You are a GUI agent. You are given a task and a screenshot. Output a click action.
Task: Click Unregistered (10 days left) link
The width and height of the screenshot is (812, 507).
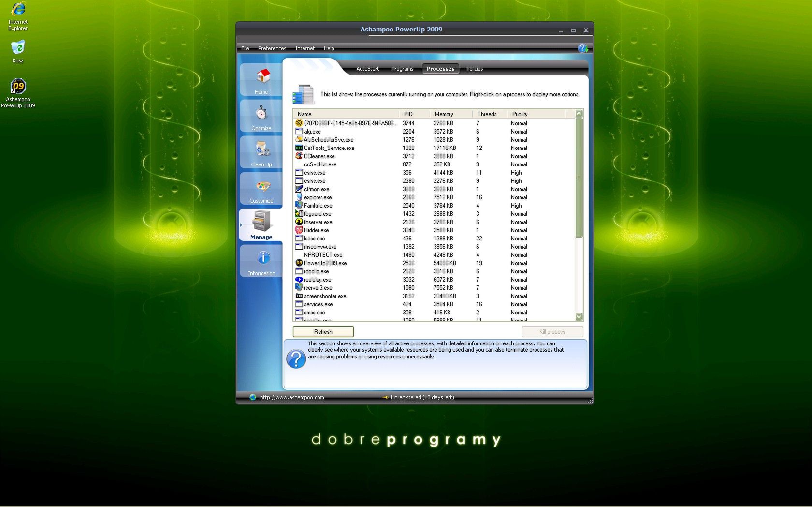point(422,397)
